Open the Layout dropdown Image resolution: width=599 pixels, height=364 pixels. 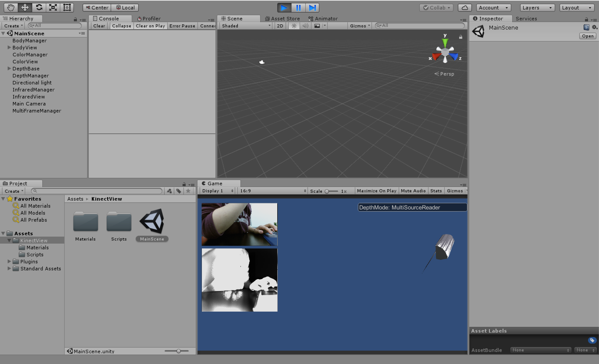click(x=576, y=7)
